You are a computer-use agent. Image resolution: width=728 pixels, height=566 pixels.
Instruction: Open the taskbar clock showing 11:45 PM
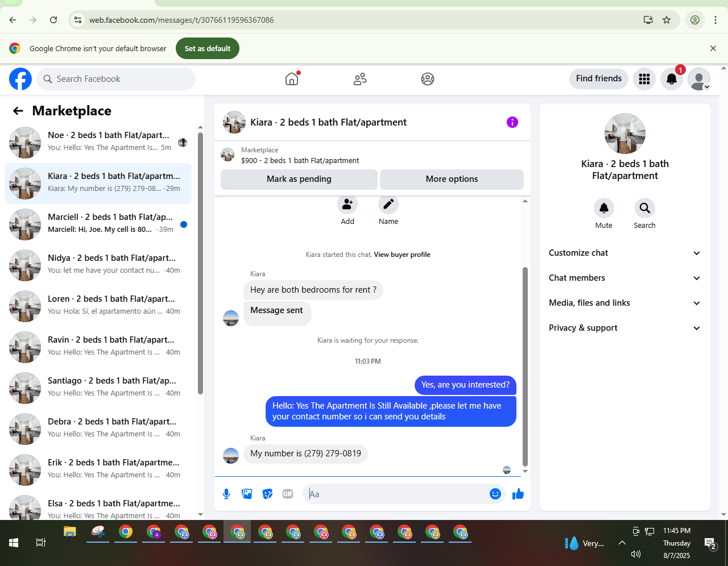pos(677,543)
